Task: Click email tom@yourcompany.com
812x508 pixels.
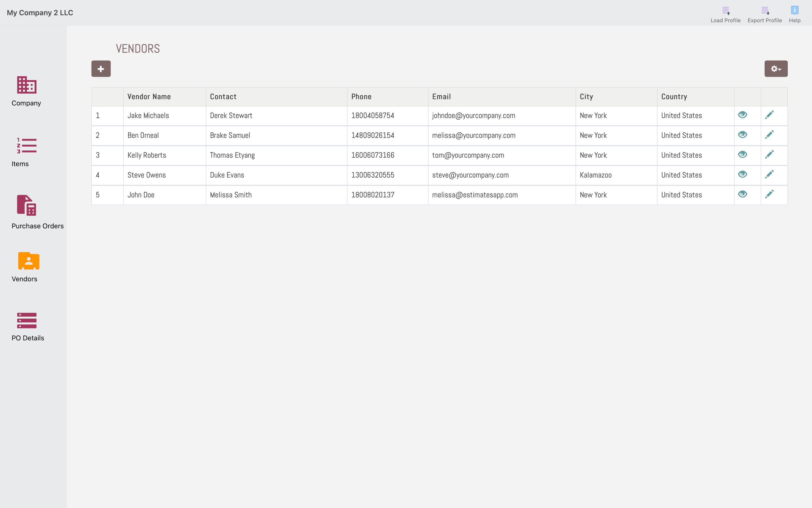Action: pyautogui.click(x=468, y=155)
